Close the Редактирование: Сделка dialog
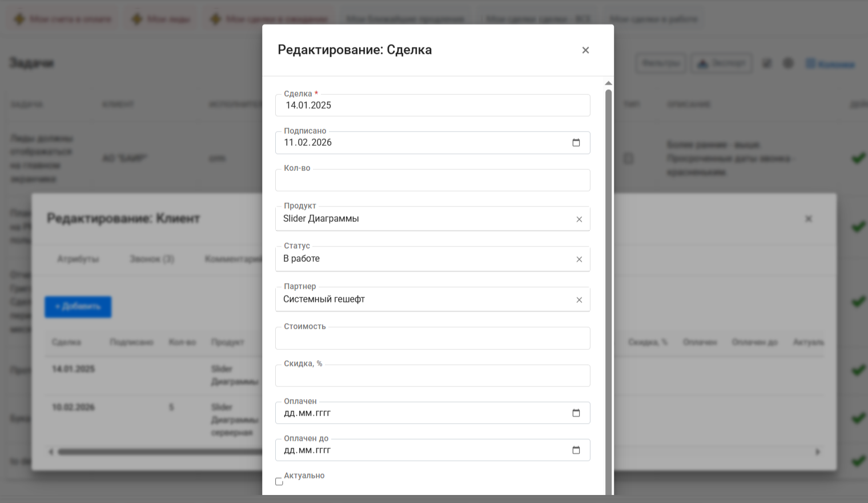 tap(585, 50)
